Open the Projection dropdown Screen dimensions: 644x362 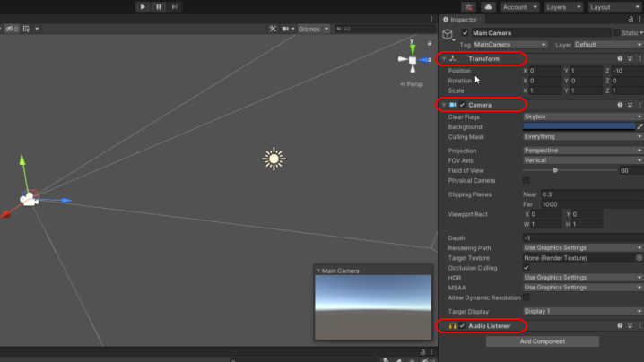(x=583, y=151)
